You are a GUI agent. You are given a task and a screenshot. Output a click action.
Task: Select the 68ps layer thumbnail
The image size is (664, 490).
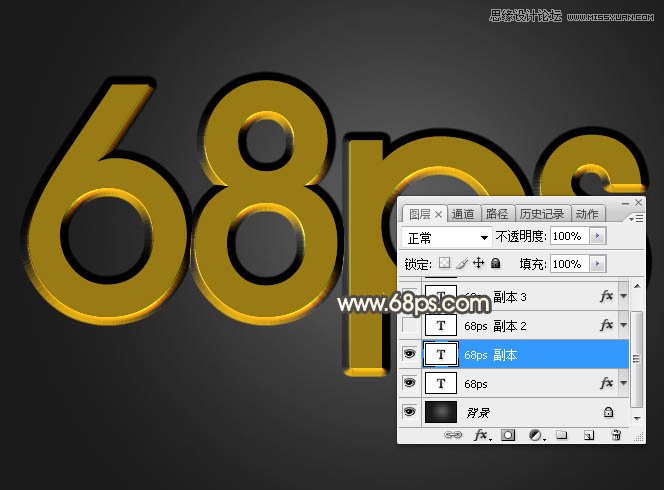(x=441, y=383)
